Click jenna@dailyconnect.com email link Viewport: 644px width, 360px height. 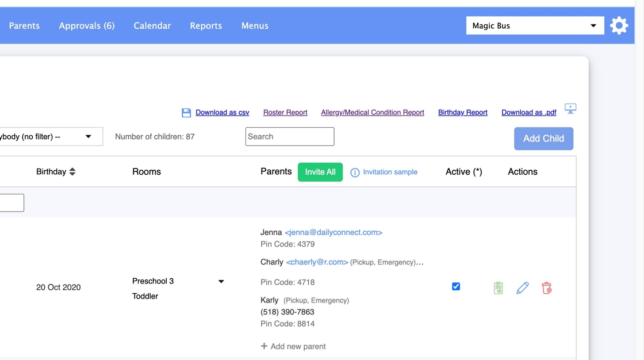[333, 232]
